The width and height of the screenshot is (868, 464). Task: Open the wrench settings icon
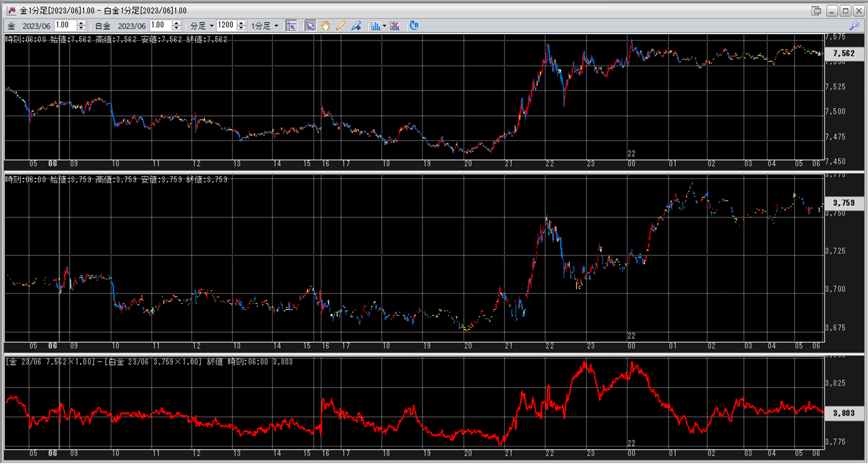tap(854, 26)
